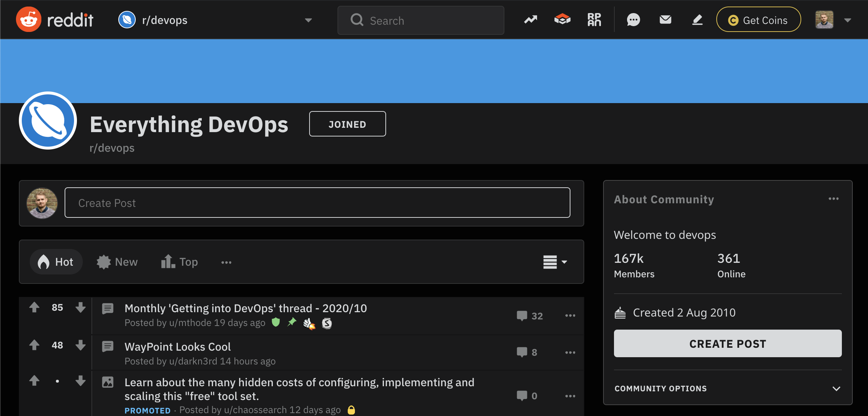Open the inbox envelope icon
Viewport: 868px width, 416px height.
pos(665,20)
